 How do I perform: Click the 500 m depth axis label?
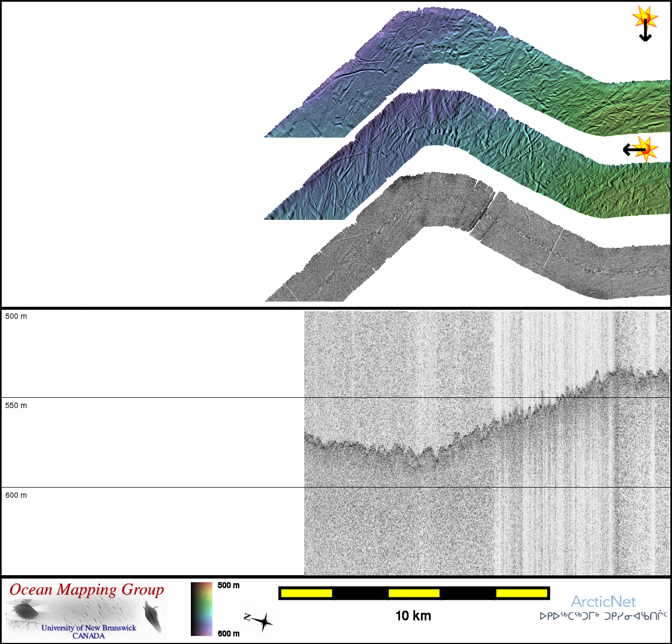point(16,316)
